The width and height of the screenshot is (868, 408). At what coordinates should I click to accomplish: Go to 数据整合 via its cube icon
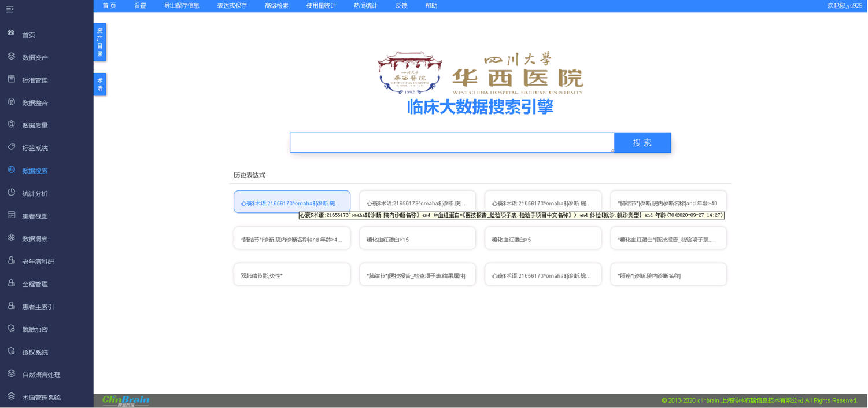[x=11, y=101]
